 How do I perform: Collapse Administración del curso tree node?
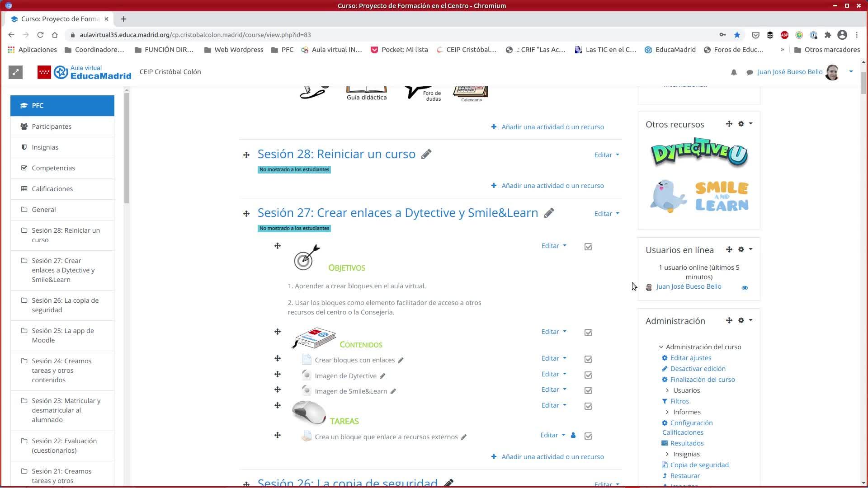point(661,347)
